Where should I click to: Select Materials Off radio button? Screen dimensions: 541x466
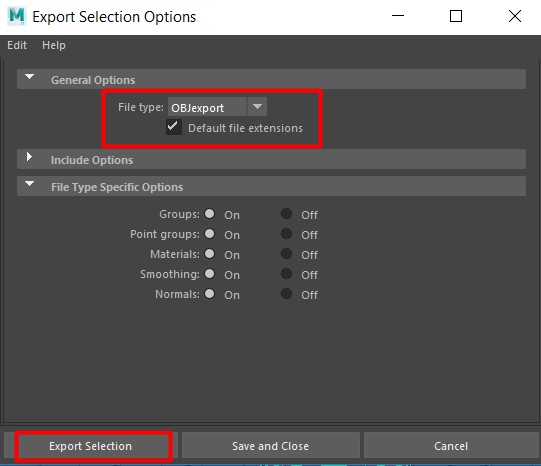[286, 254]
